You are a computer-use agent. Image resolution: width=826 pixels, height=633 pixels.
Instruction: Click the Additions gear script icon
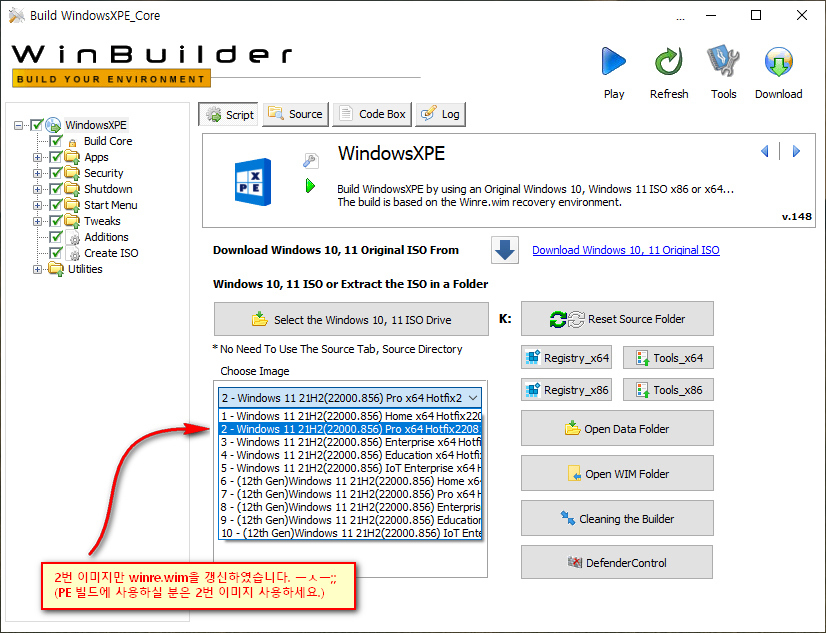click(x=74, y=238)
